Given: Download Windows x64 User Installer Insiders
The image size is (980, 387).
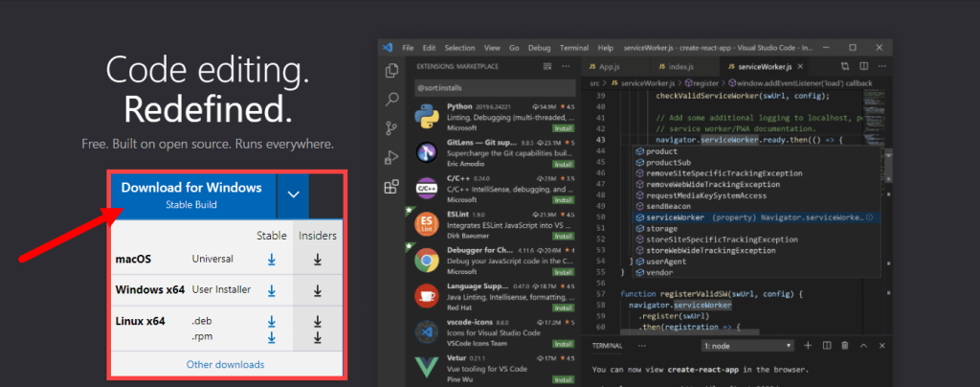Looking at the screenshot, I should 318,290.
